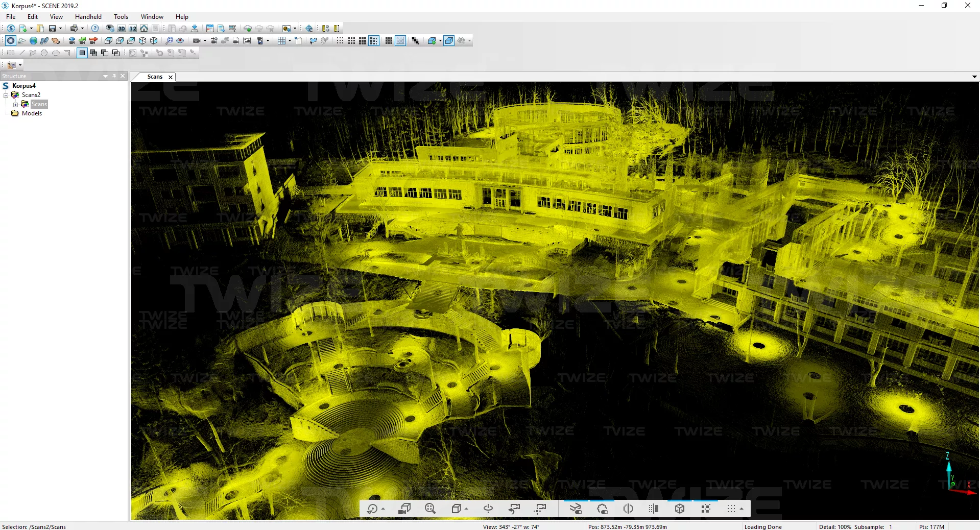Click the 3D view toolbar icon

[122, 29]
